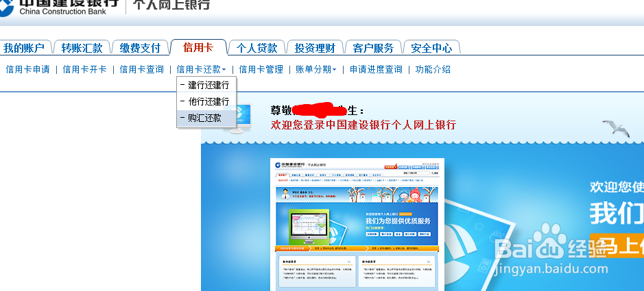The height and width of the screenshot is (291, 644).
Task: Select 购汇还款 menu entry
Action: (206, 118)
